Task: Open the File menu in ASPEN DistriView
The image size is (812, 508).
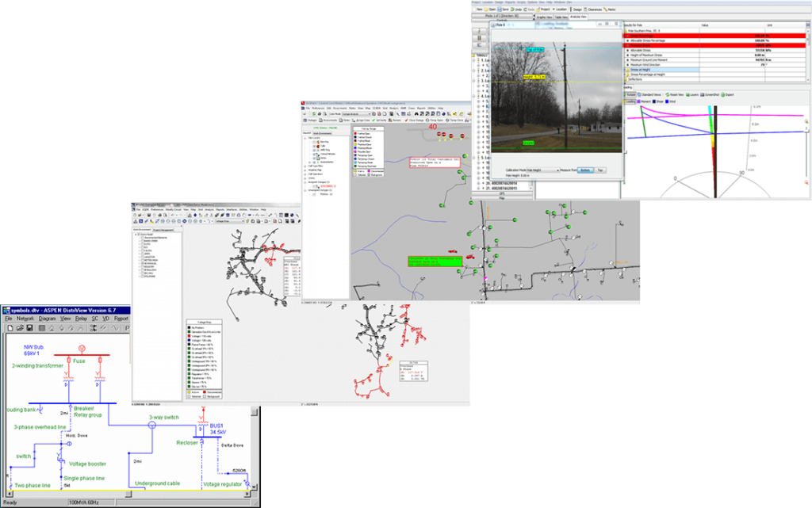Action: [x=8, y=319]
